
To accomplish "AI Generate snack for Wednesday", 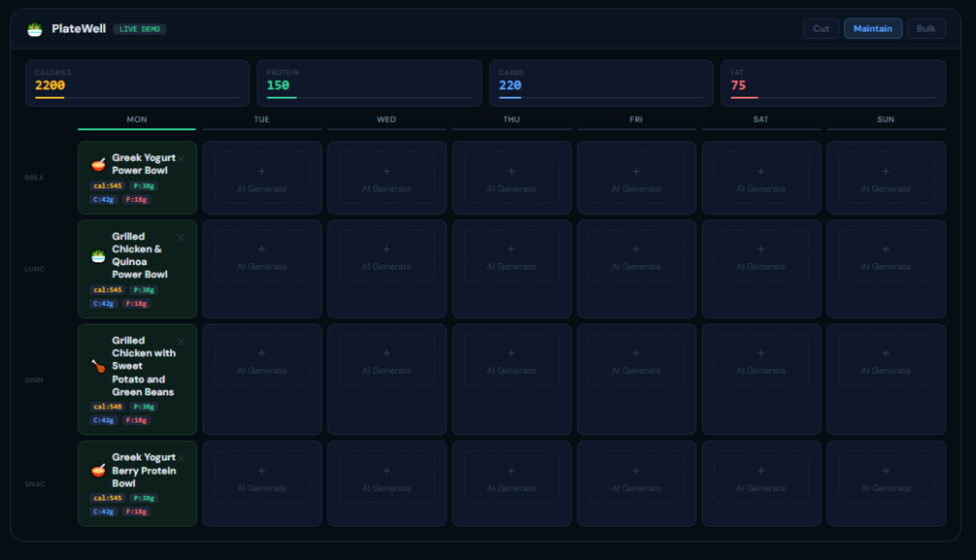I will (387, 478).
